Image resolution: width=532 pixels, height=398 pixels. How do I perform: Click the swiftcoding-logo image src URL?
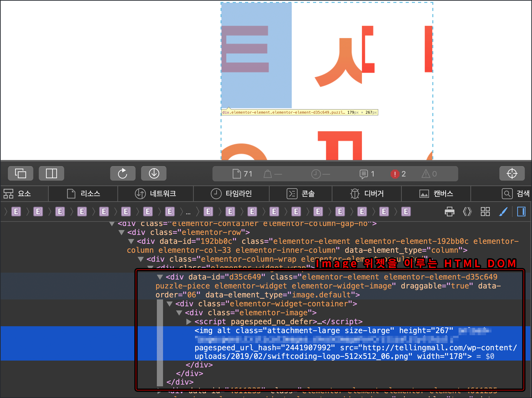click(356, 352)
